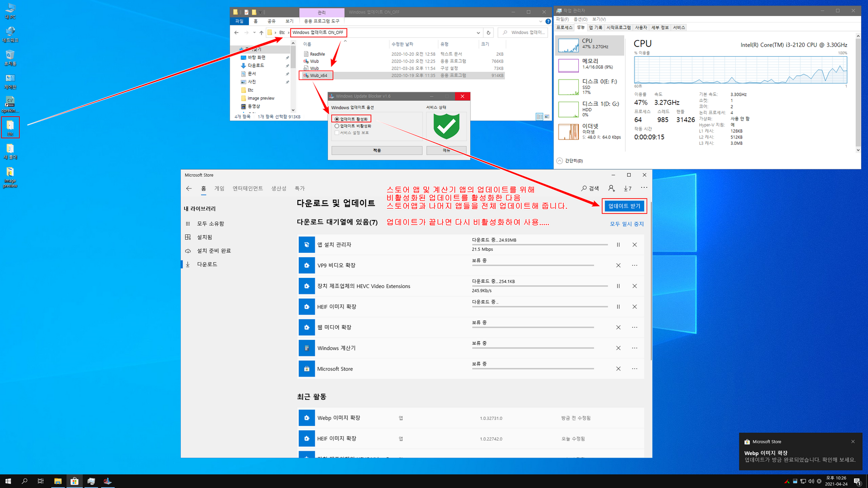Open File Explorer from the taskbar
This screenshot has height=488, width=868.
pos(58,481)
